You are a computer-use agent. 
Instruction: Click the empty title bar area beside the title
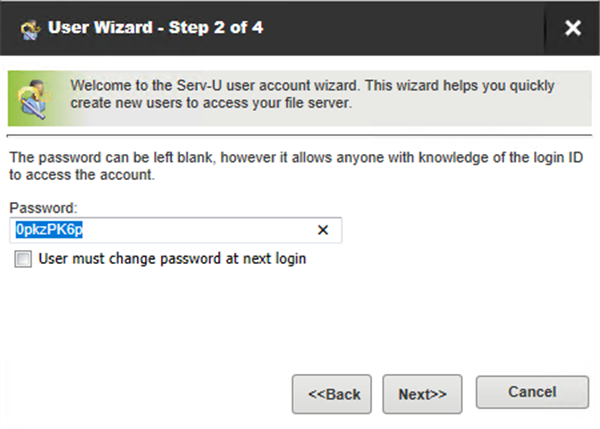(x=420, y=28)
